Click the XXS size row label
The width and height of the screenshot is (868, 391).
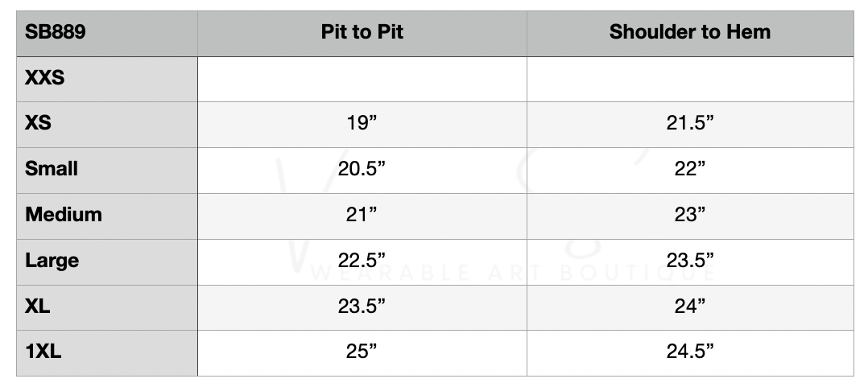45,79
